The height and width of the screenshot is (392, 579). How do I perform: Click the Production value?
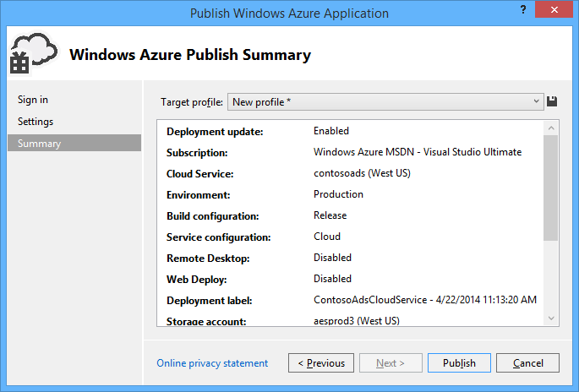coord(338,194)
